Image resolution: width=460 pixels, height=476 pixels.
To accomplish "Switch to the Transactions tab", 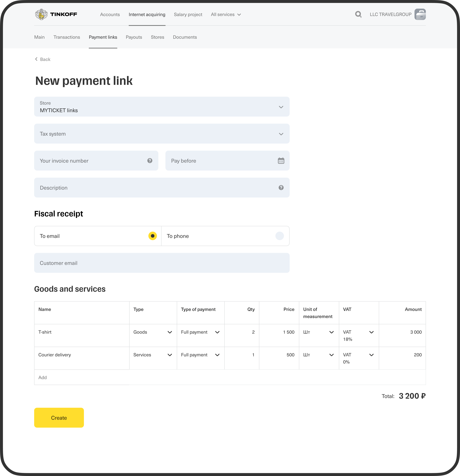I will [x=67, y=37].
